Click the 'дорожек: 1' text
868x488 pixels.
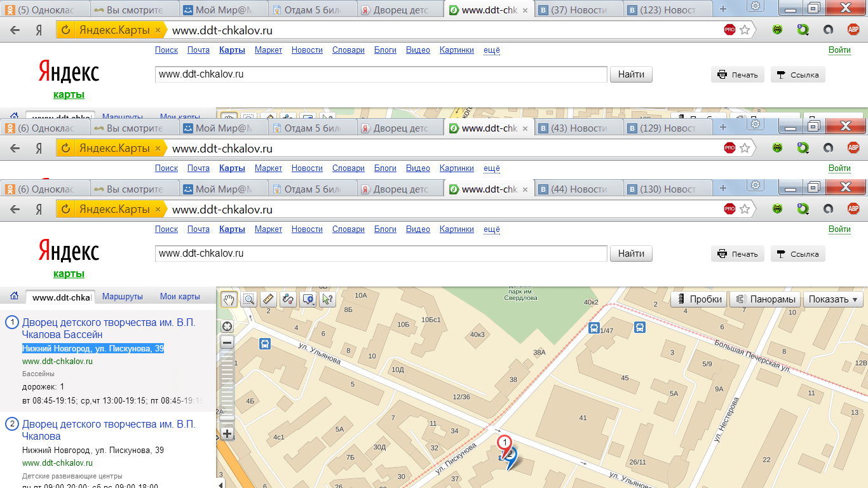coord(43,386)
